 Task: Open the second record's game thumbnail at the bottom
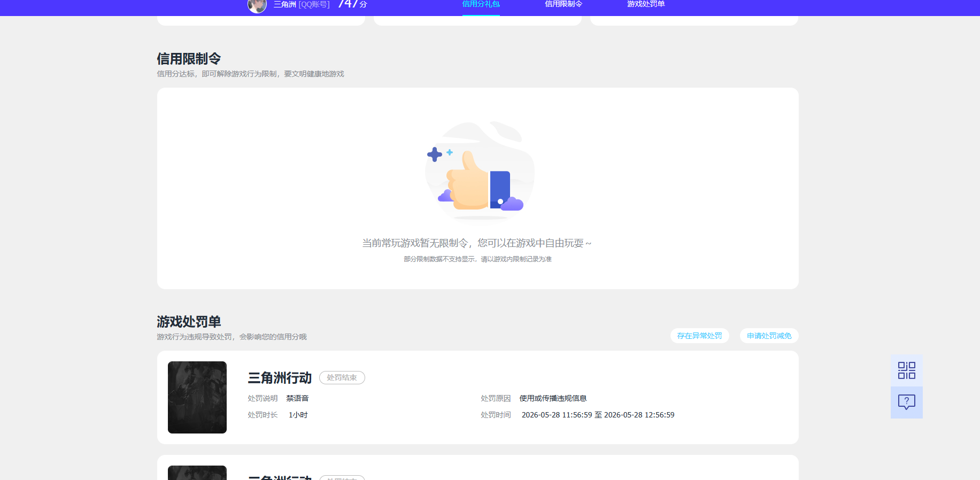point(197,473)
